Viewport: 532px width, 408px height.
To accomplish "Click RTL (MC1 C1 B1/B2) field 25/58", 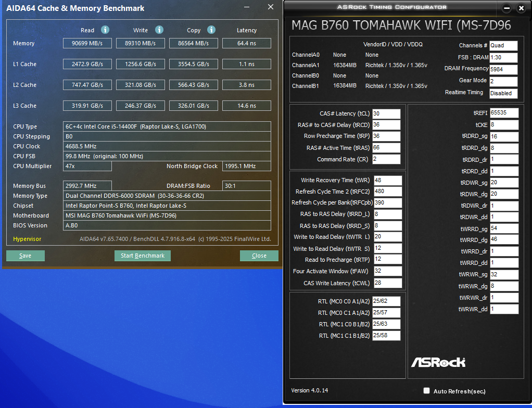I will click(386, 336).
